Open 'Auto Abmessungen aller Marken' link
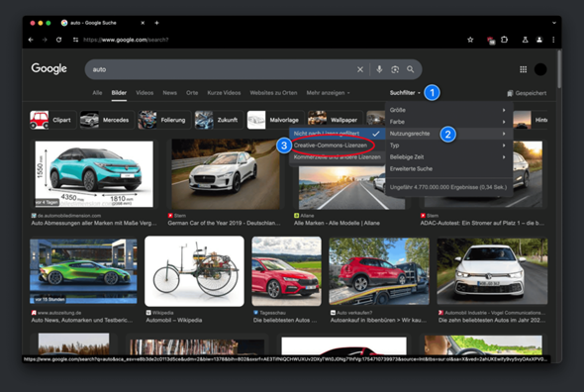The width and height of the screenshot is (584, 392). tap(94, 223)
